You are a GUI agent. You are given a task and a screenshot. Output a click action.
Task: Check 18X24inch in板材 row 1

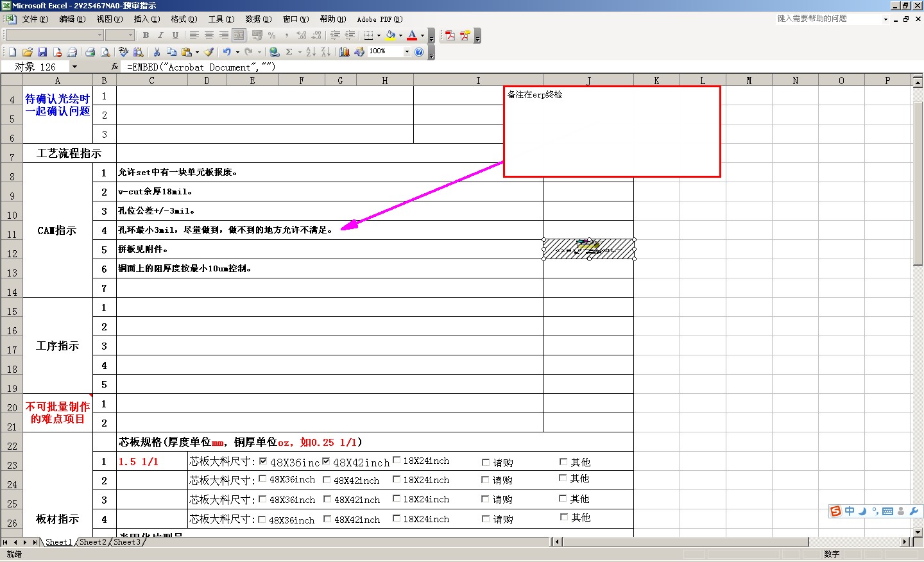click(x=397, y=460)
